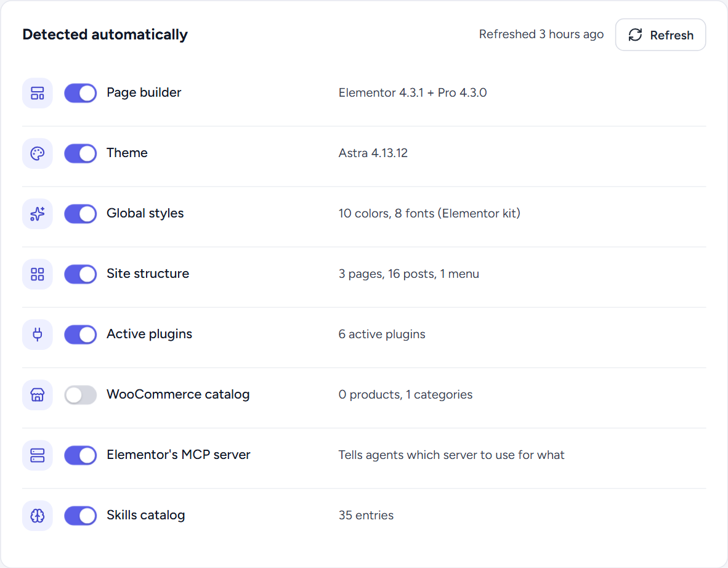This screenshot has width=728, height=568.
Task: Click the Refresh button
Action: pos(660,35)
